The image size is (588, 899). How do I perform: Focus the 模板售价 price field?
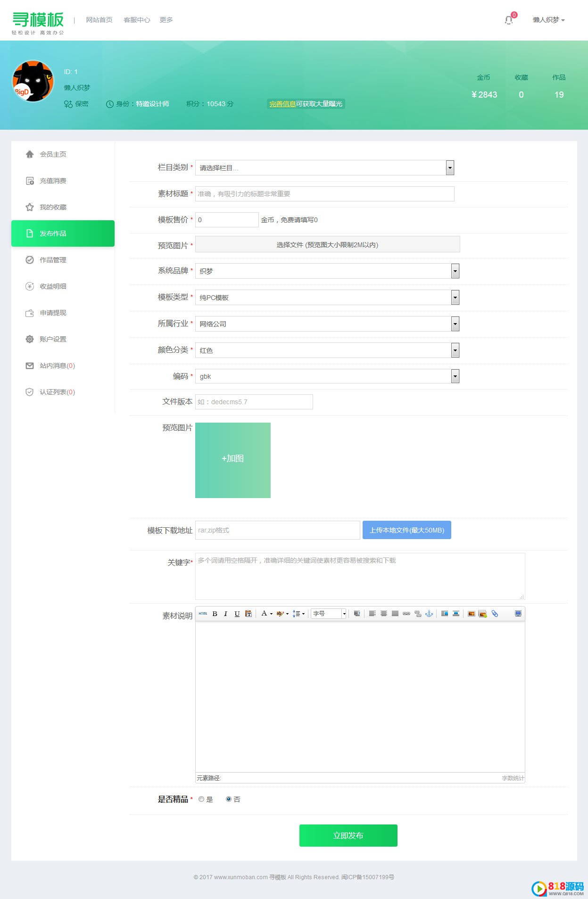coord(227,220)
